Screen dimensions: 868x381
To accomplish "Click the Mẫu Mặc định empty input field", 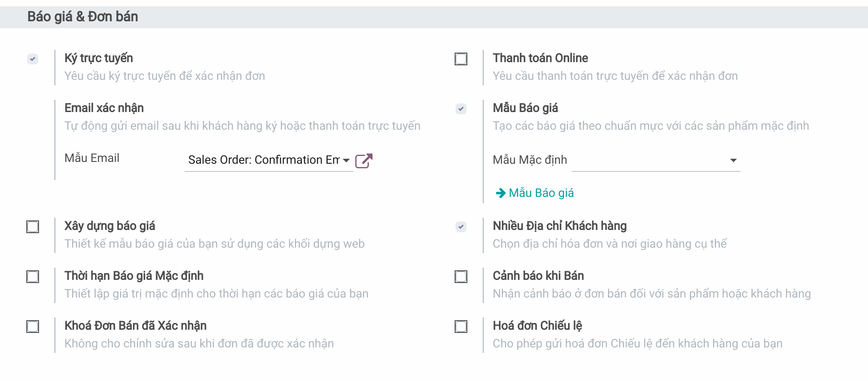I will click(649, 161).
